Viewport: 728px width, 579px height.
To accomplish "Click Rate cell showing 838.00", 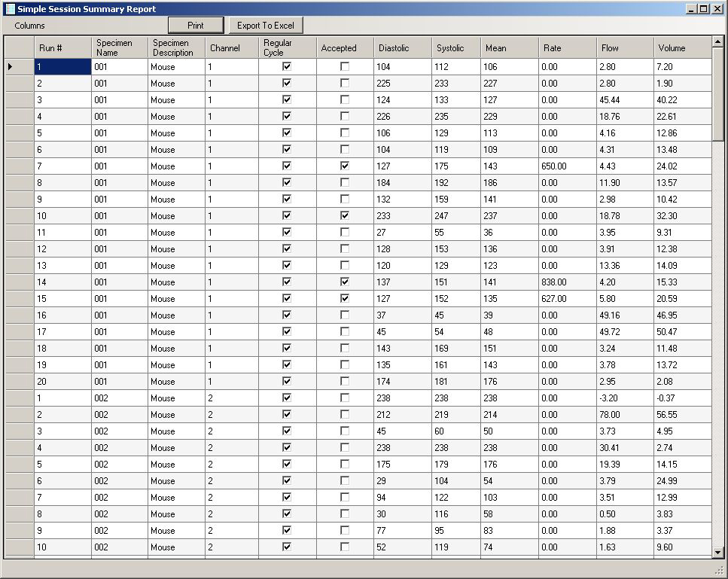I will point(567,282).
